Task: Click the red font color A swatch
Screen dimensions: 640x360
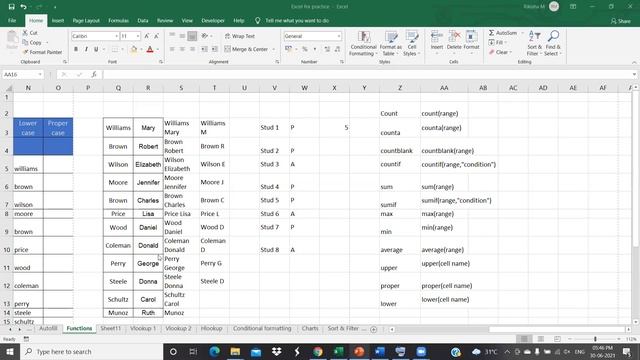Action: (150, 49)
